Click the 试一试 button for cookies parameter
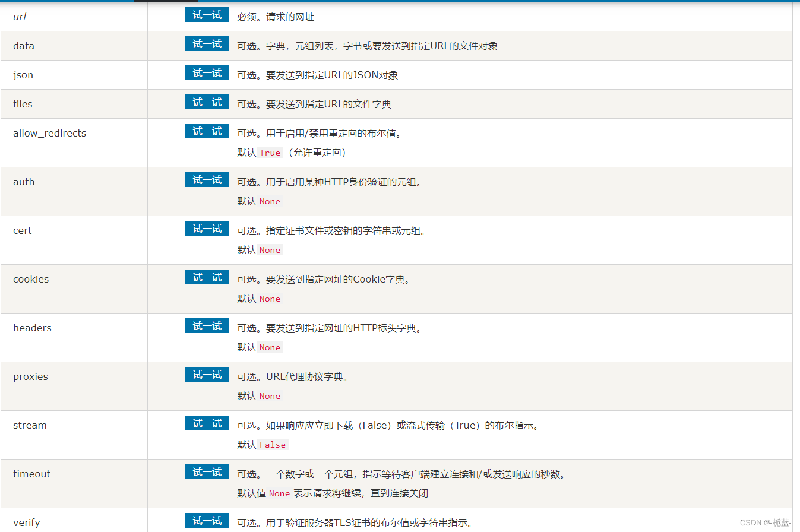The image size is (800, 532). pyautogui.click(x=207, y=277)
